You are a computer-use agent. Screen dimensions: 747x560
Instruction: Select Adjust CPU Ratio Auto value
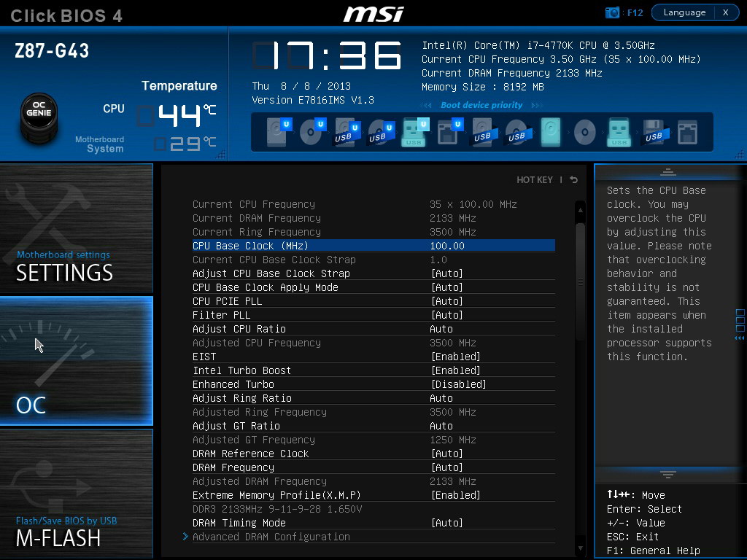(441, 329)
